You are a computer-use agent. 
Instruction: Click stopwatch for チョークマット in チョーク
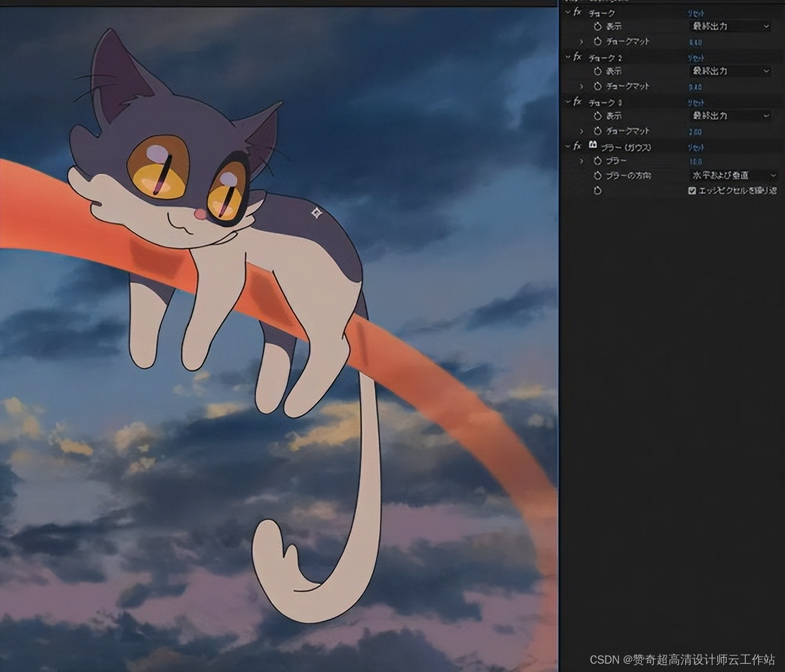[x=598, y=42]
